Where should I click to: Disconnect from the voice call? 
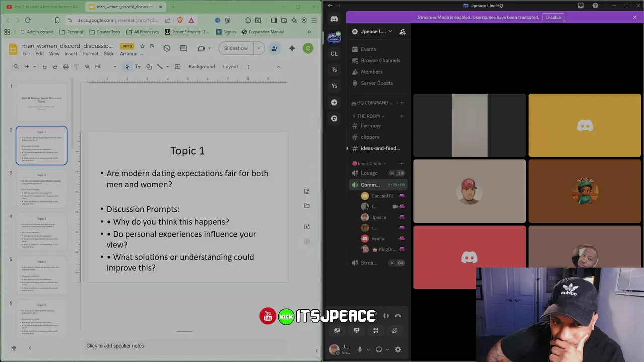pos(398,316)
